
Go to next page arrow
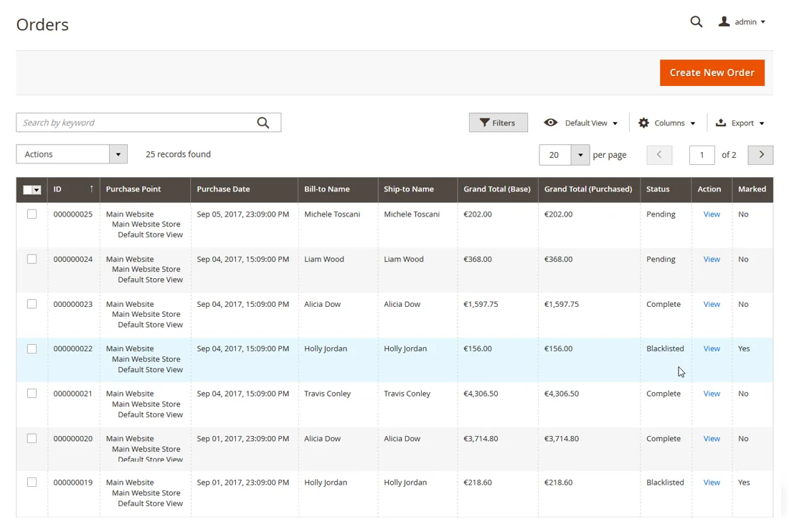pyautogui.click(x=760, y=155)
